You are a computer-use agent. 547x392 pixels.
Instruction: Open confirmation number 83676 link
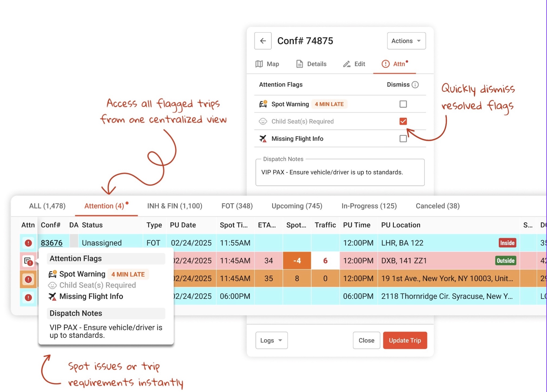click(x=51, y=243)
